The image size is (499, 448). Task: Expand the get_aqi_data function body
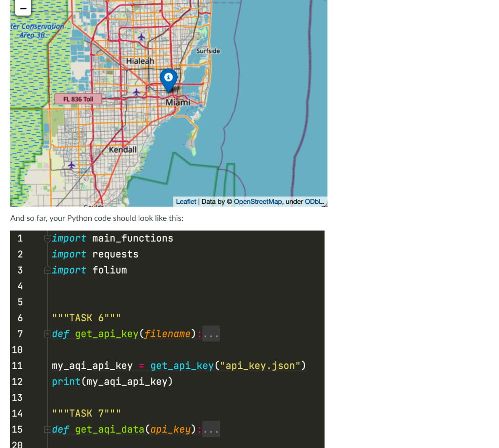click(47, 429)
